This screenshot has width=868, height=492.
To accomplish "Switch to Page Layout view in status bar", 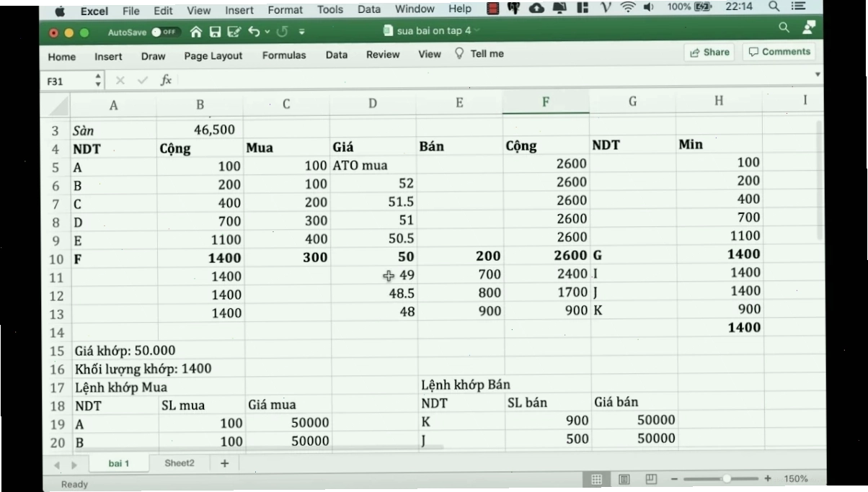I will (x=624, y=479).
